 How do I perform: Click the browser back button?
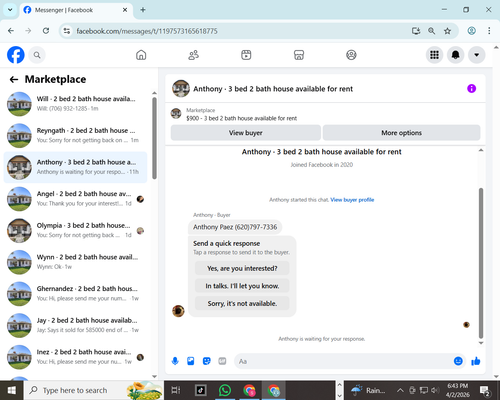(x=11, y=31)
